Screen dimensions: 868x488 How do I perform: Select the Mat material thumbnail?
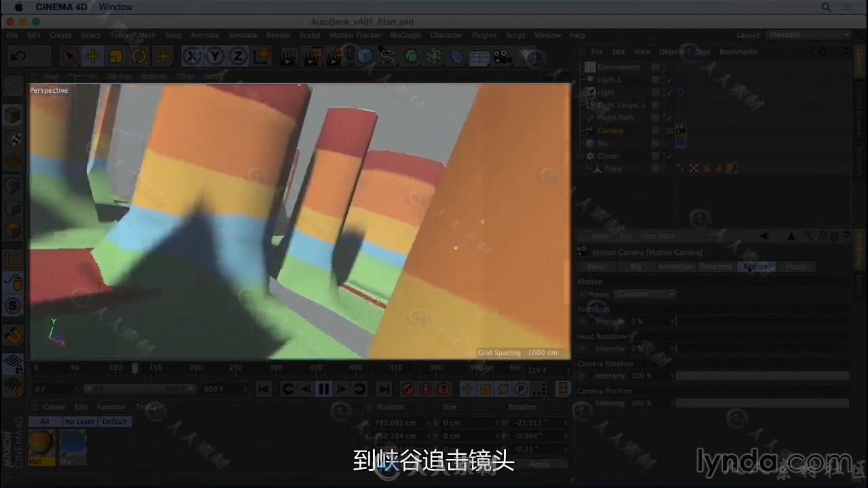41,448
